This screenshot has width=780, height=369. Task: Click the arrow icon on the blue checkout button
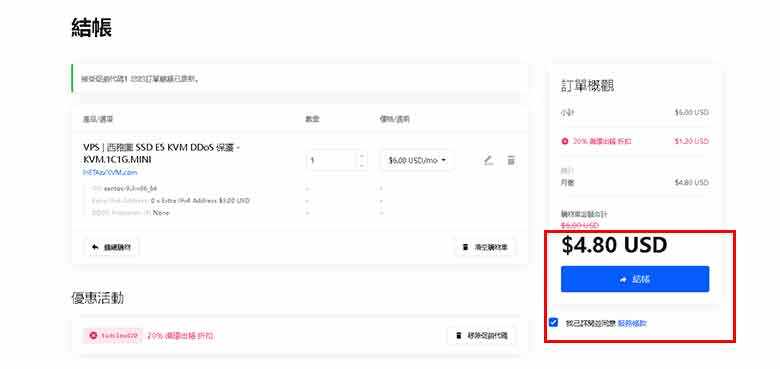point(623,280)
